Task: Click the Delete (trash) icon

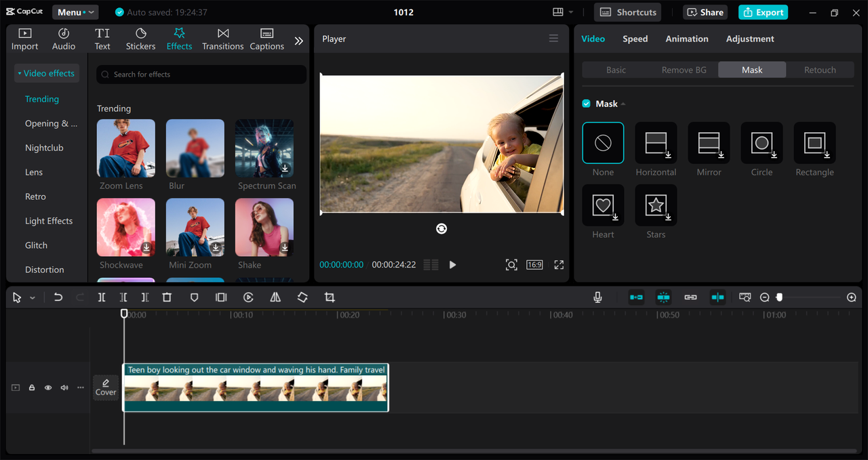Action: point(167,297)
